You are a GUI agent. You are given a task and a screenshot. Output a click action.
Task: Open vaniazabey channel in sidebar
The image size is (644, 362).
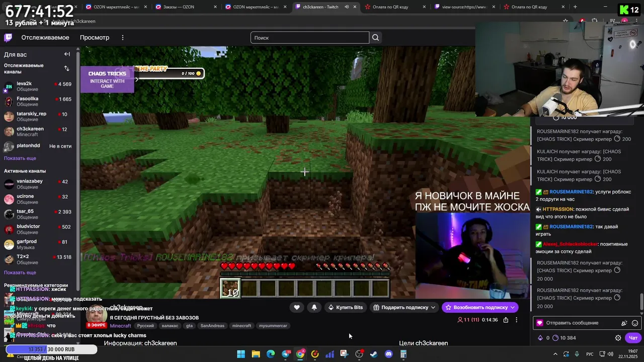click(38, 184)
